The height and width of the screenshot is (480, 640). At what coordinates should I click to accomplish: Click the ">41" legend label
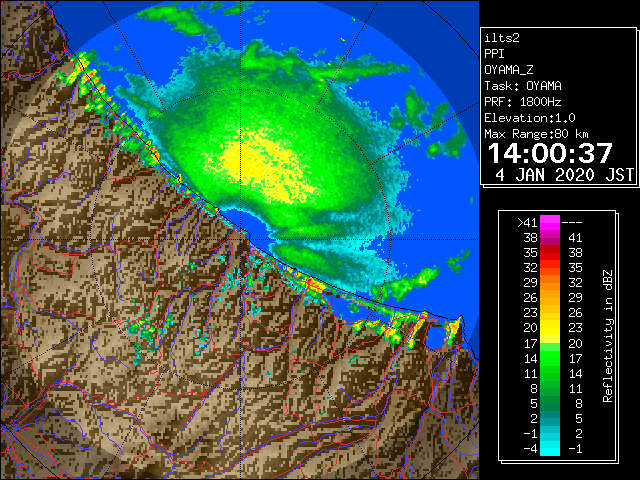pyautogui.click(x=527, y=223)
